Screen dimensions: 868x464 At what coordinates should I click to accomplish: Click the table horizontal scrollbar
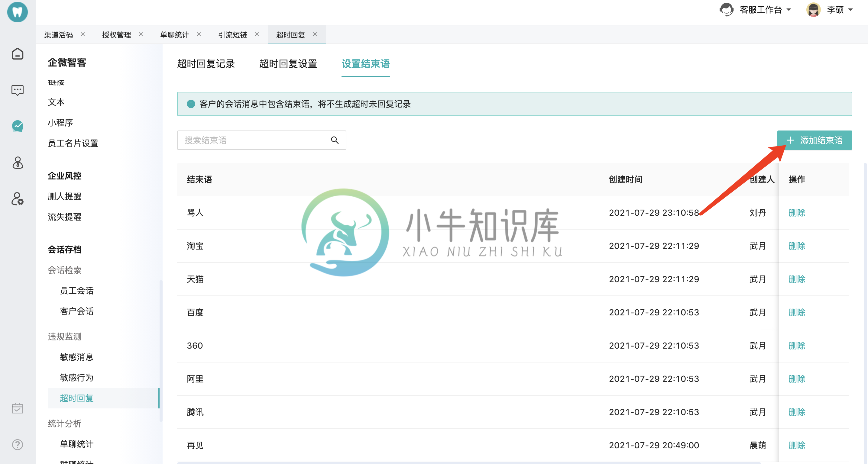coord(469,463)
